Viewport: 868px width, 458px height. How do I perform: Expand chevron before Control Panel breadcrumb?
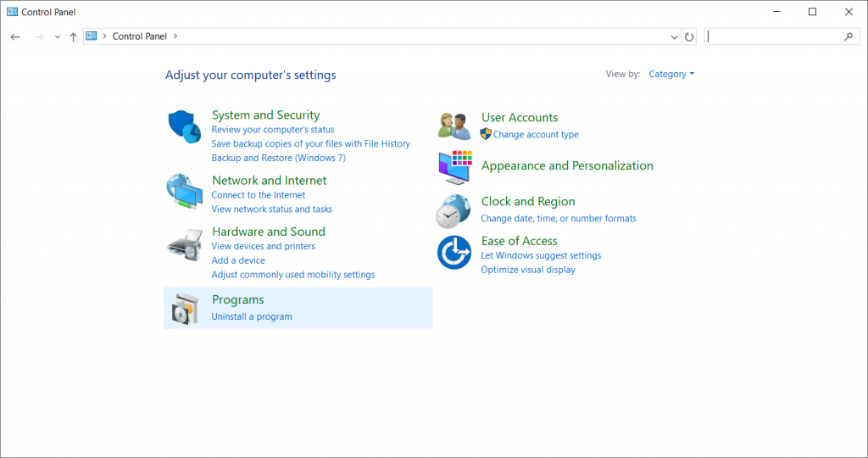click(x=104, y=36)
